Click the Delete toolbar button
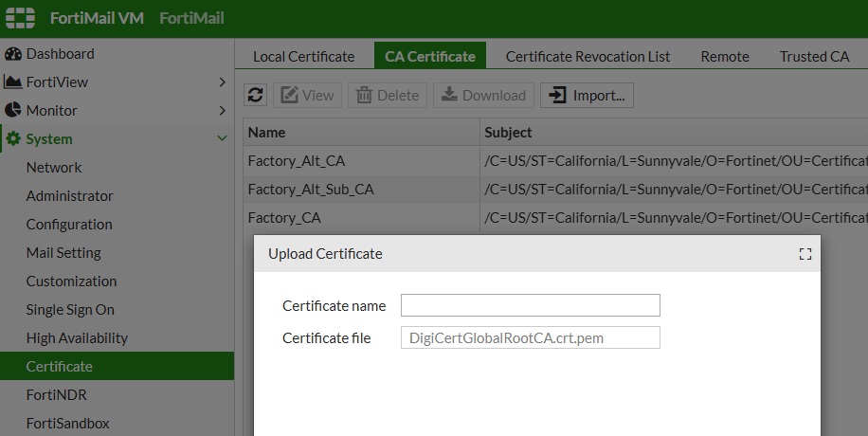 (x=388, y=96)
